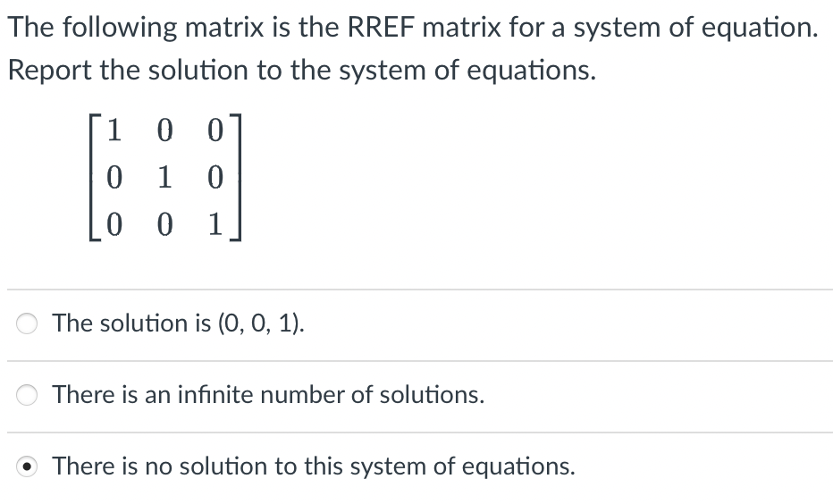Click the matrix's left square bracket
Image resolution: width=833 pixels, height=504 pixels.
click(x=95, y=177)
